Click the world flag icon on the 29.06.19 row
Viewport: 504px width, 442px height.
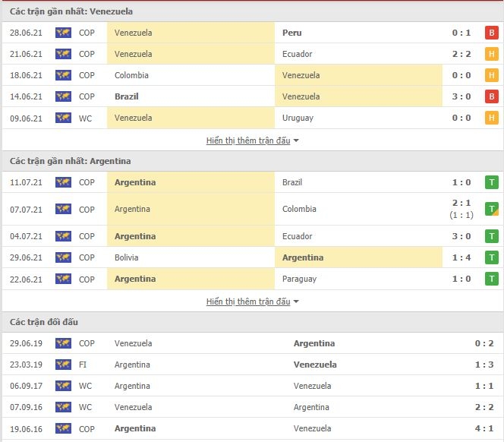[63, 343]
